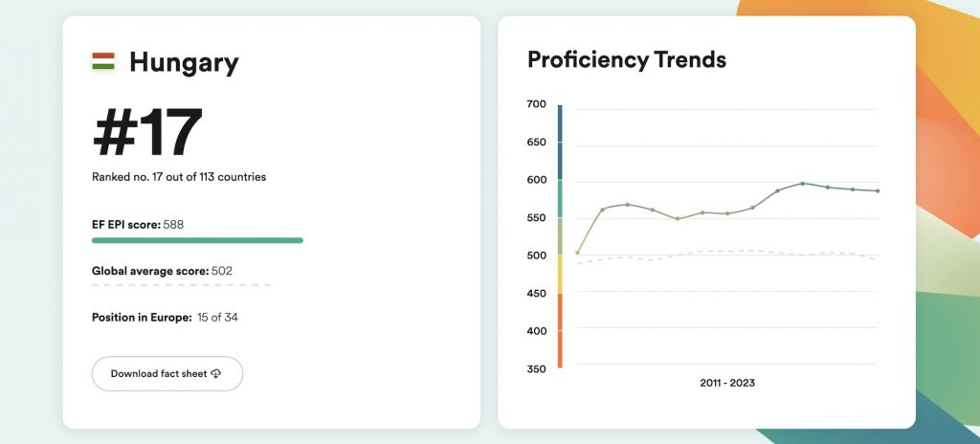Image resolution: width=980 pixels, height=444 pixels.
Task: Click the orange band of proficiency scale
Action: [x=560, y=330]
